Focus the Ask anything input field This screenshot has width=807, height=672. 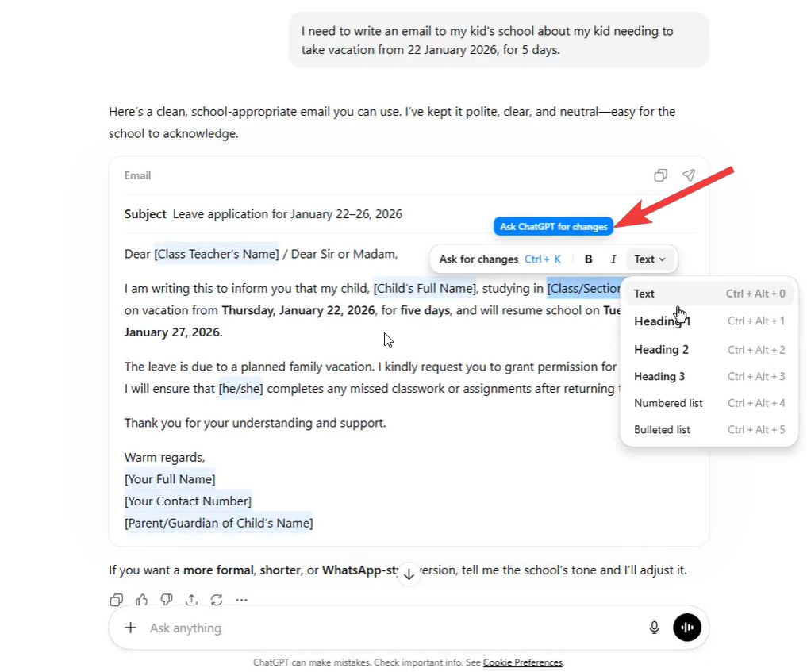[391, 628]
